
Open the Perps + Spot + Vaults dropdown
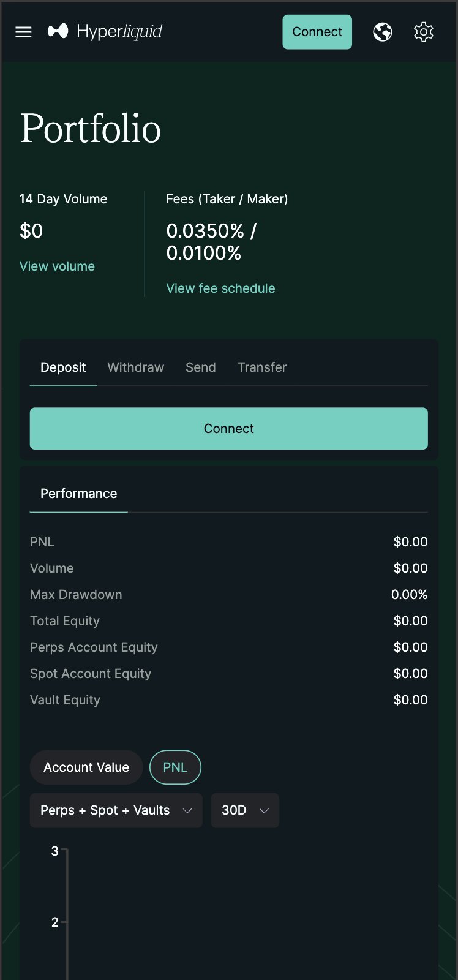coord(116,810)
